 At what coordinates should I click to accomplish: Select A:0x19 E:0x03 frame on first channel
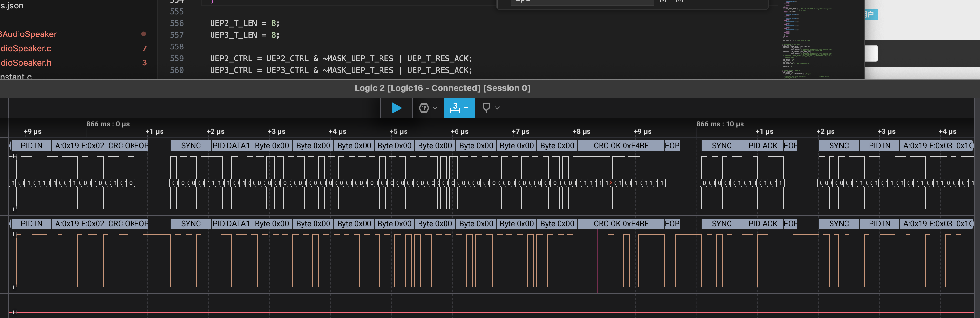pos(927,146)
